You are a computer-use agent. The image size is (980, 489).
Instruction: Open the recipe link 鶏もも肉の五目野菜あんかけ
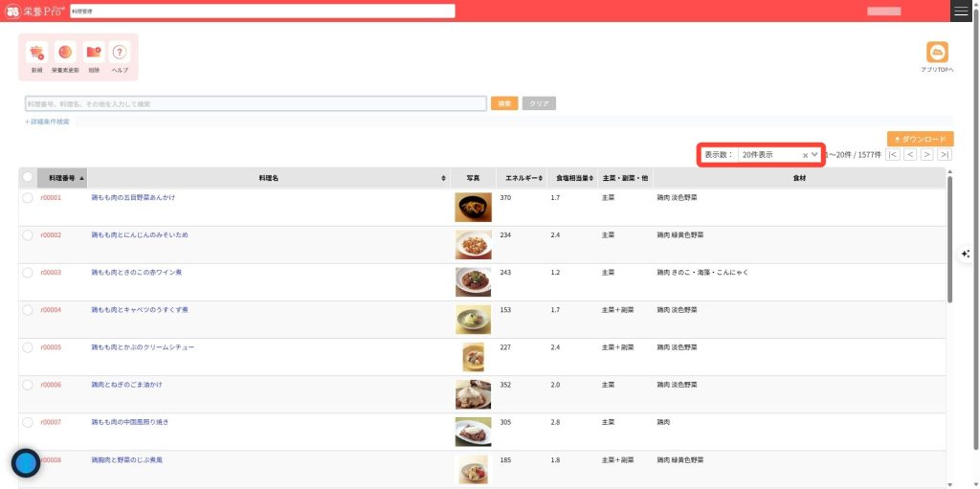point(133,197)
